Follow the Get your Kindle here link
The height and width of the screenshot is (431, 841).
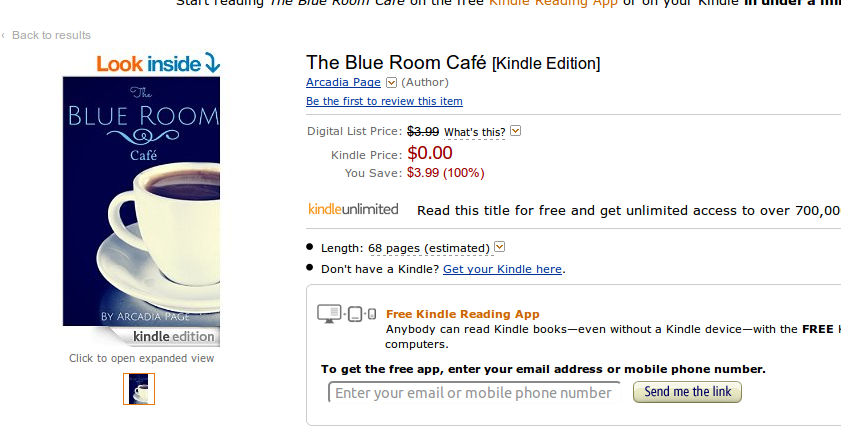coord(502,269)
